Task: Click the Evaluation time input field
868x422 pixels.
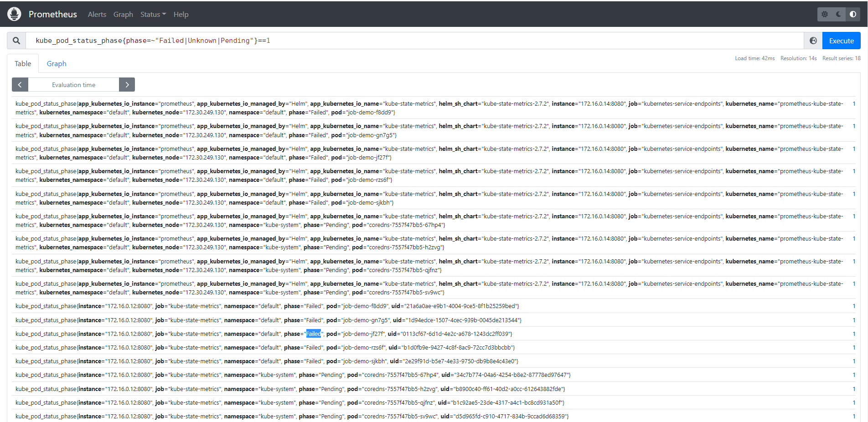Action: (73, 85)
